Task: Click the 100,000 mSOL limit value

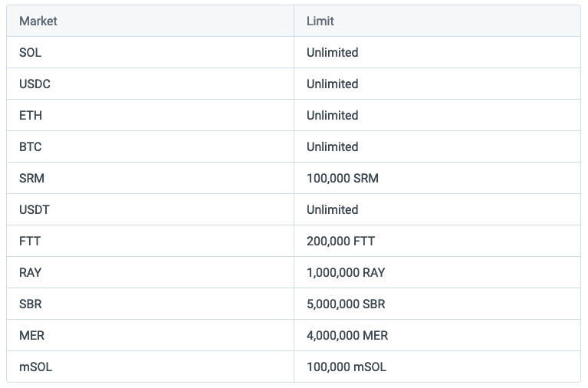Action: click(347, 367)
